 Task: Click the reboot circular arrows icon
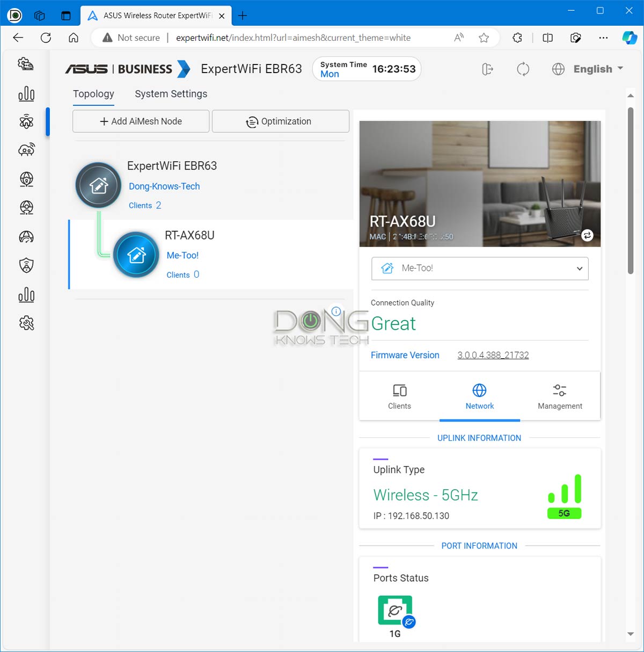523,69
